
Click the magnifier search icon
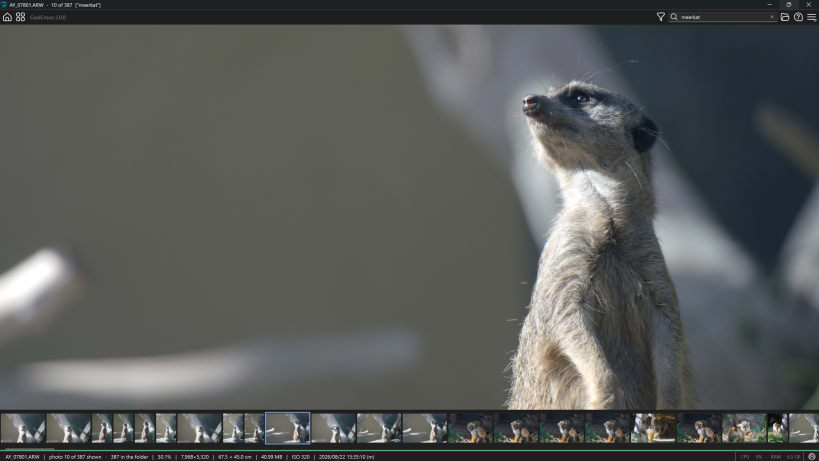click(674, 17)
